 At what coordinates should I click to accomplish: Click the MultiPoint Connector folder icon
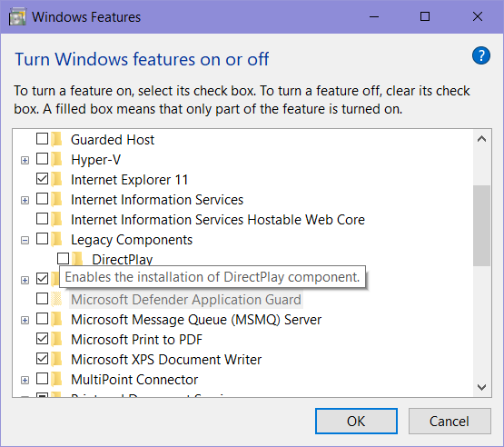[x=57, y=379]
